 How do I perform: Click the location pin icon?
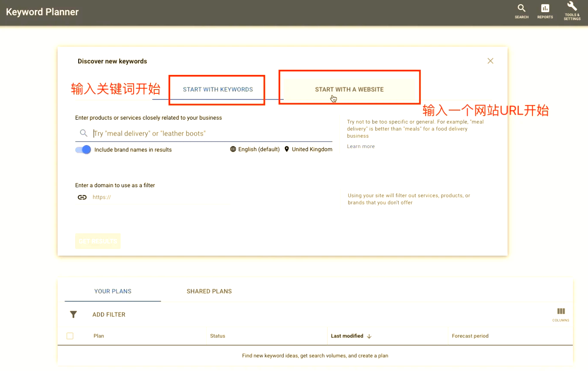pyautogui.click(x=287, y=149)
